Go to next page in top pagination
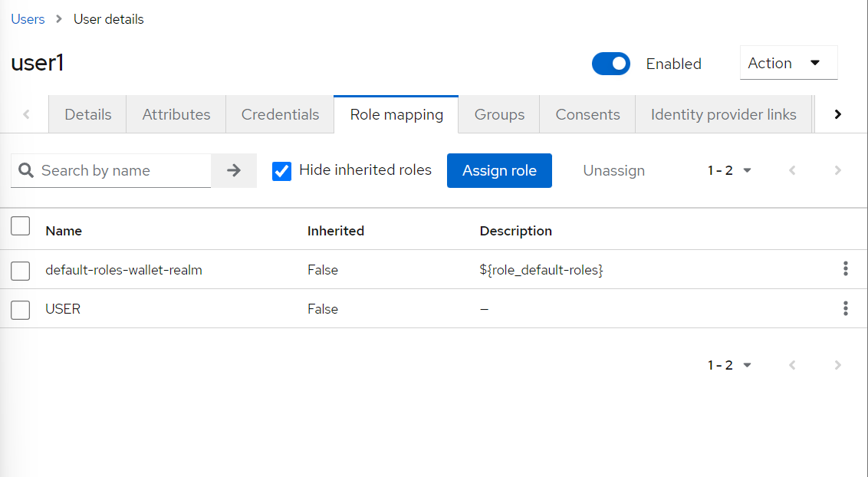 click(837, 170)
